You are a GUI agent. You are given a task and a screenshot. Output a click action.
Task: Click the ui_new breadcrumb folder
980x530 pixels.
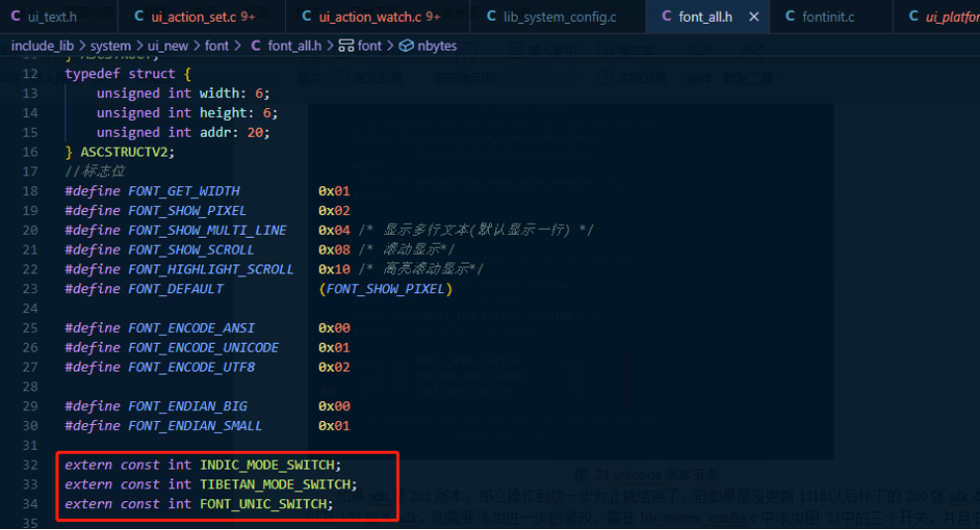[167, 46]
